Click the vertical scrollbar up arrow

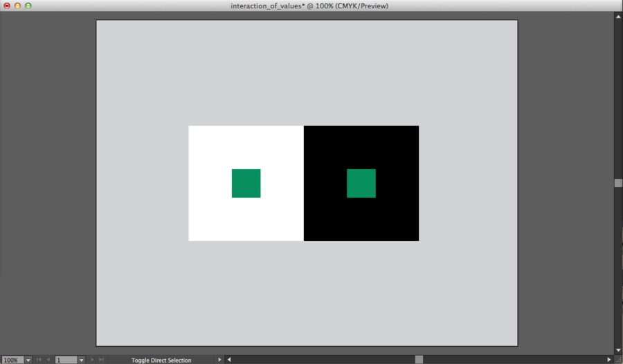[x=618, y=15]
